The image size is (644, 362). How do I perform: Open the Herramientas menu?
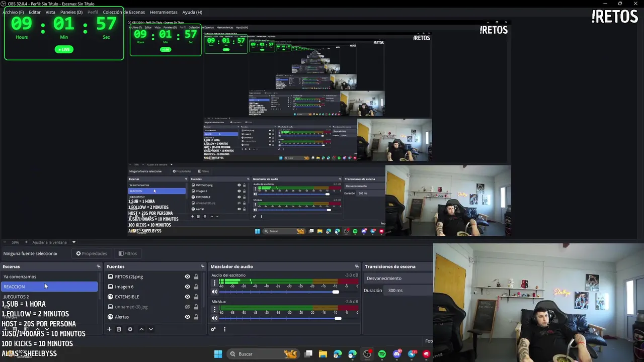pyautogui.click(x=164, y=12)
